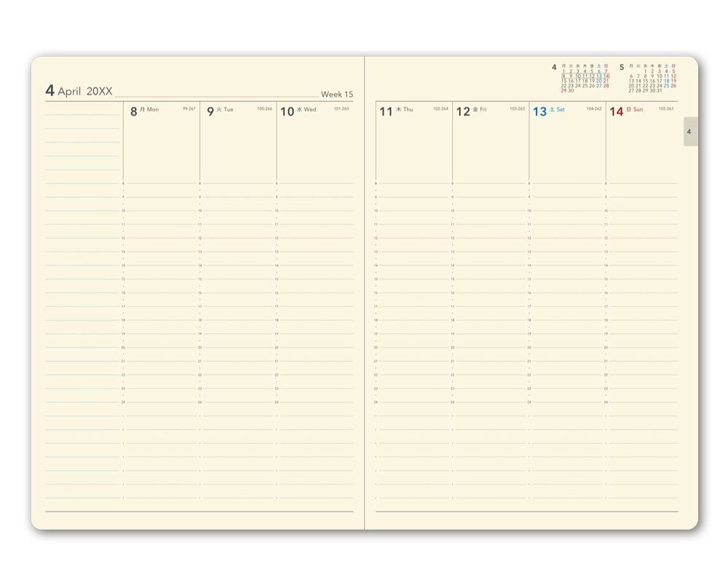
Task: Click the 105-261 day count on Sunday
Action: pos(665,109)
